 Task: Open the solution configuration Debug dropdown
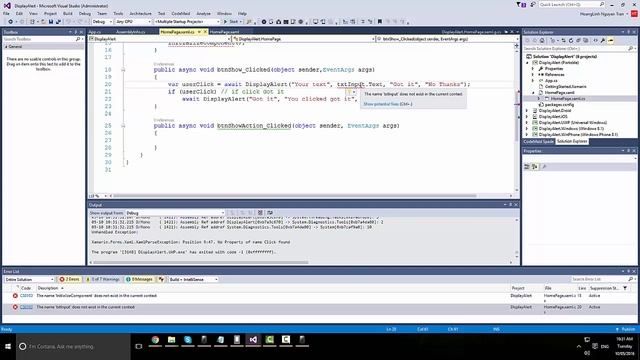[102, 22]
